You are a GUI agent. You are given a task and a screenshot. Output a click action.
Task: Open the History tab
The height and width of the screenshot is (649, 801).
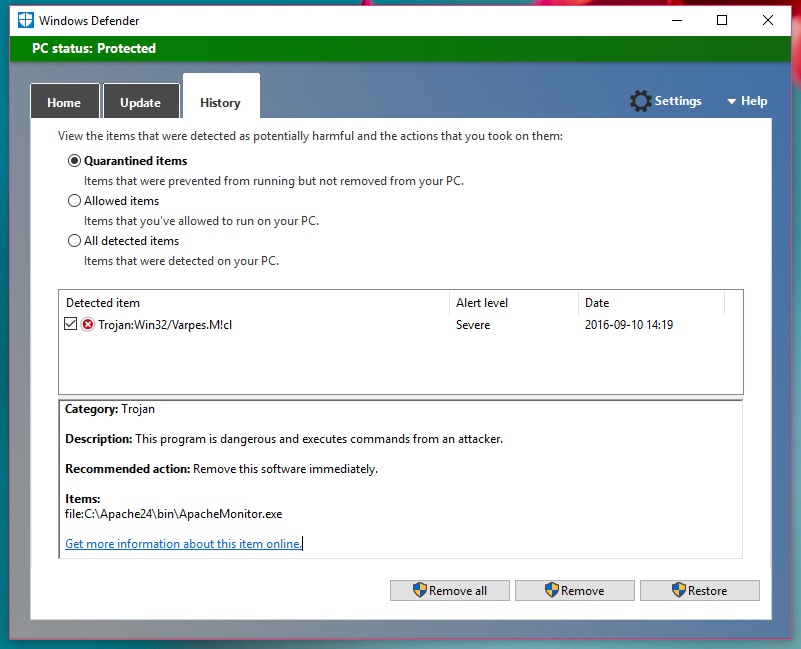coord(221,96)
